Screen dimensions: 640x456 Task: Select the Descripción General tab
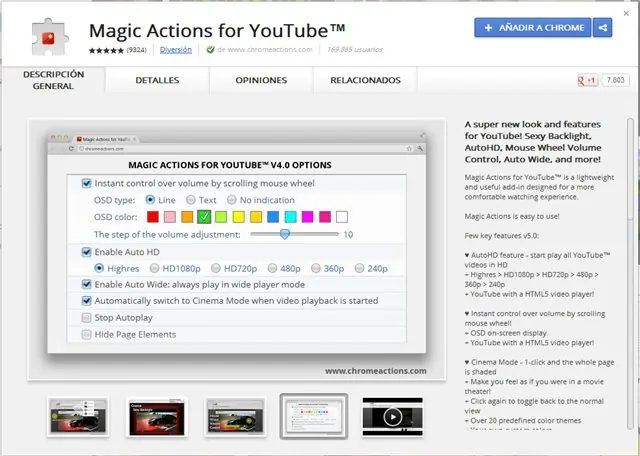pyautogui.click(x=53, y=80)
